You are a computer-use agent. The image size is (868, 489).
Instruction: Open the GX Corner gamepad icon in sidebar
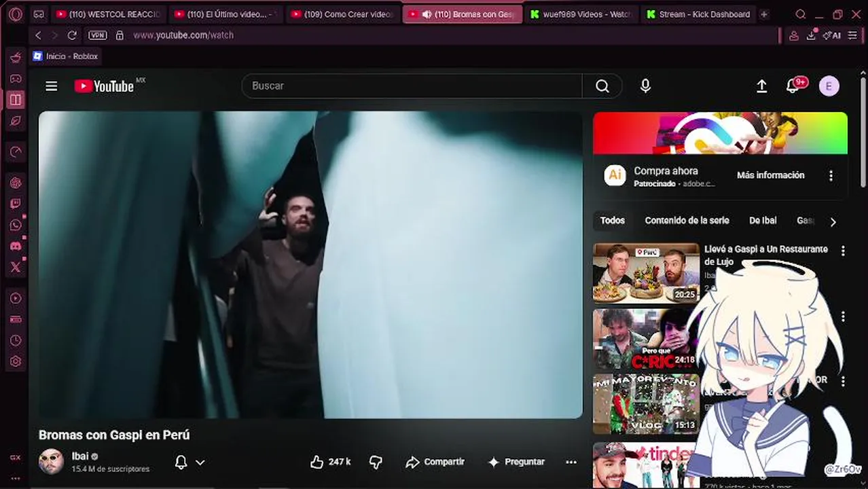pos(15,79)
